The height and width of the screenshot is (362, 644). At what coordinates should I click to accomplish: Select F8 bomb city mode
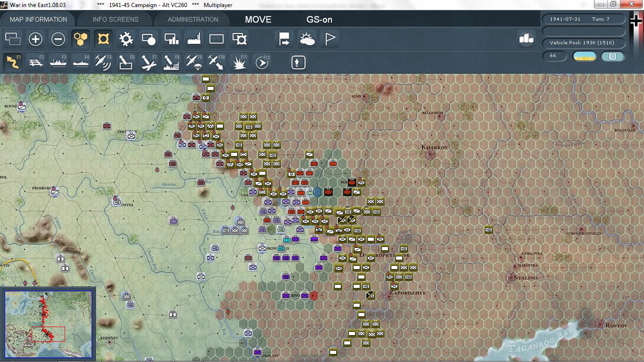point(171,62)
